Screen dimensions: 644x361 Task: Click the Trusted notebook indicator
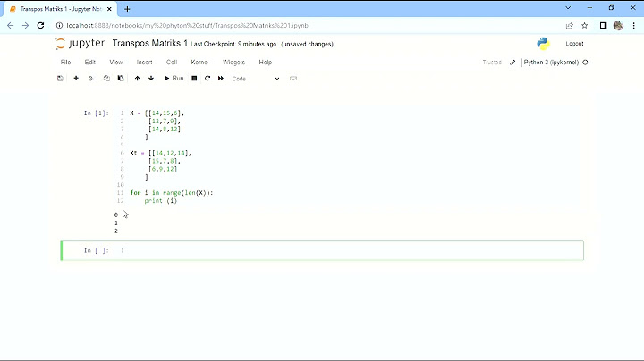point(492,63)
